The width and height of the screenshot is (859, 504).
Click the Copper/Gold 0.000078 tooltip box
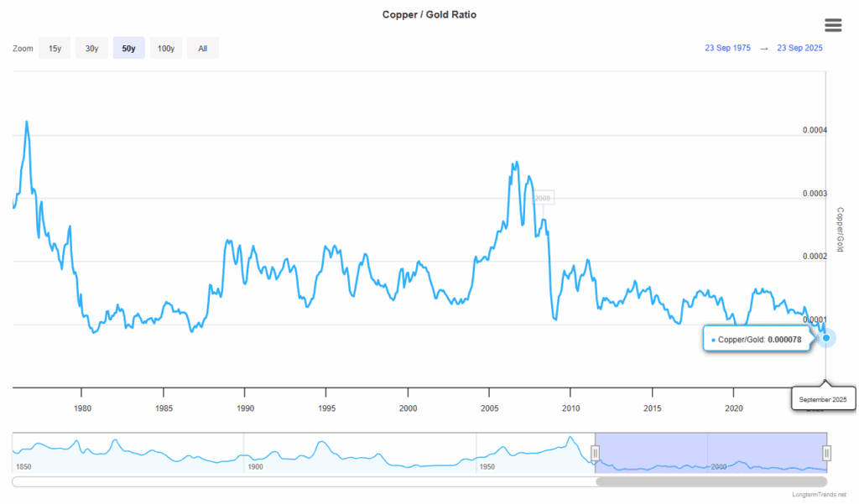756,340
